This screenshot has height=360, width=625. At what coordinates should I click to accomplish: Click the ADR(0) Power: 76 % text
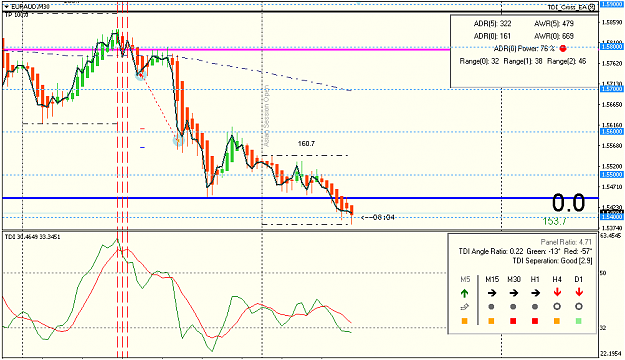[524, 49]
